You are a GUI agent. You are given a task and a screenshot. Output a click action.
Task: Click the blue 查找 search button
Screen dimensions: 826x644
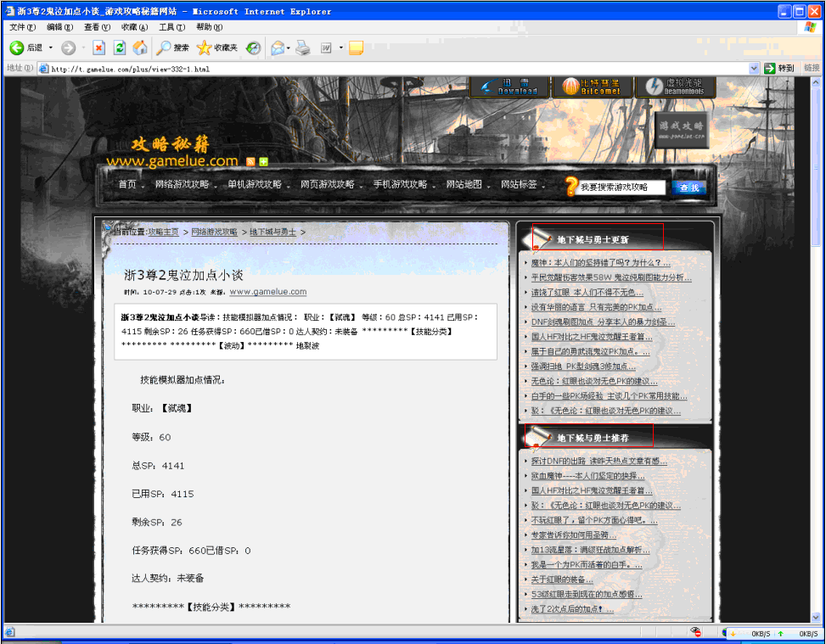pos(688,188)
